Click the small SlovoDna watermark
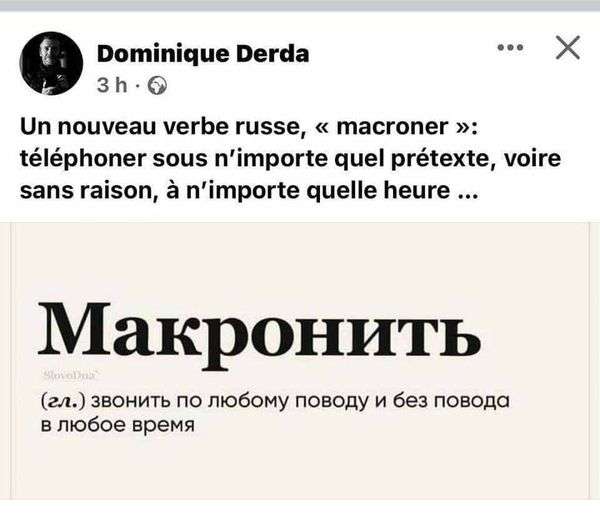600x514 pixels. [x=67, y=374]
